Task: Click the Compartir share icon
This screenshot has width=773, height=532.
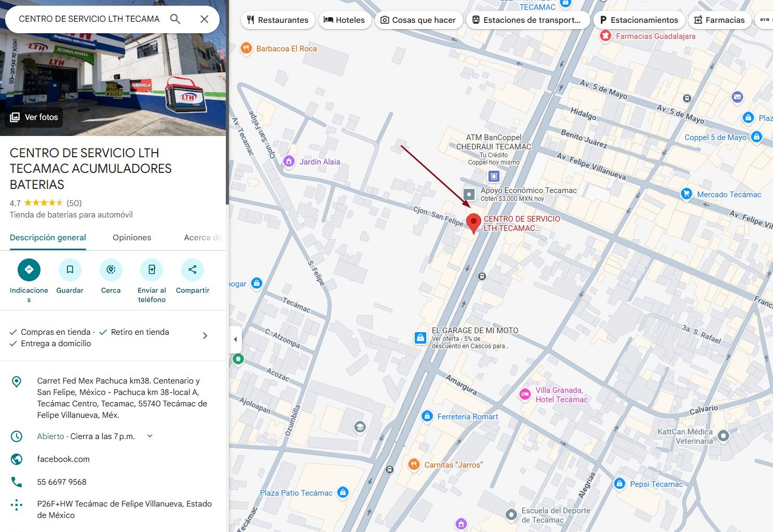Action: pyautogui.click(x=193, y=269)
